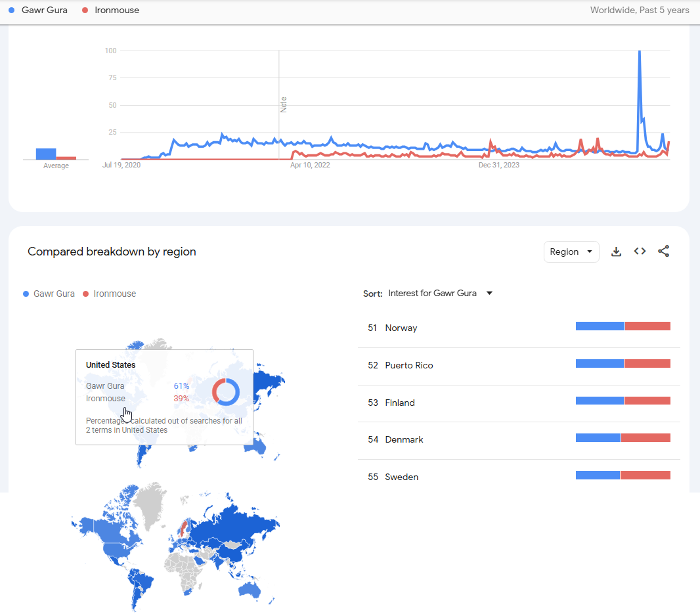This screenshot has width=700, height=616.
Task: Select Sweden row in the region list
Action: click(x=519, y=477)
